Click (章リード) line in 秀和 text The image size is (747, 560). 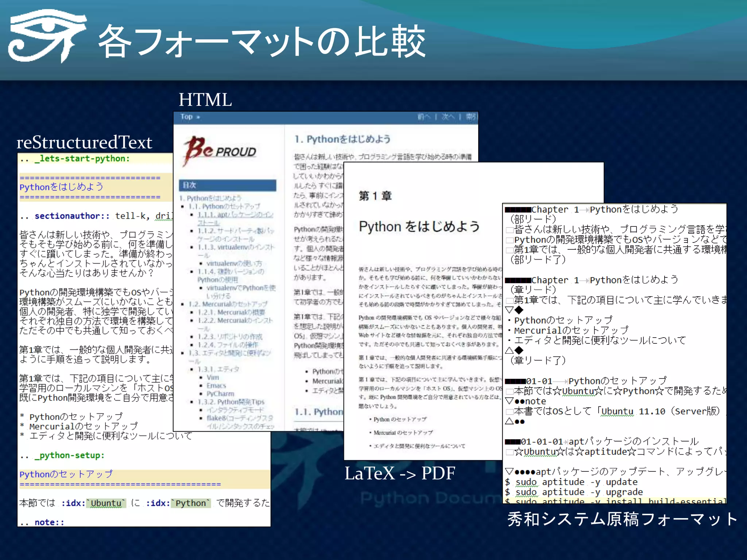coord(533,290)
